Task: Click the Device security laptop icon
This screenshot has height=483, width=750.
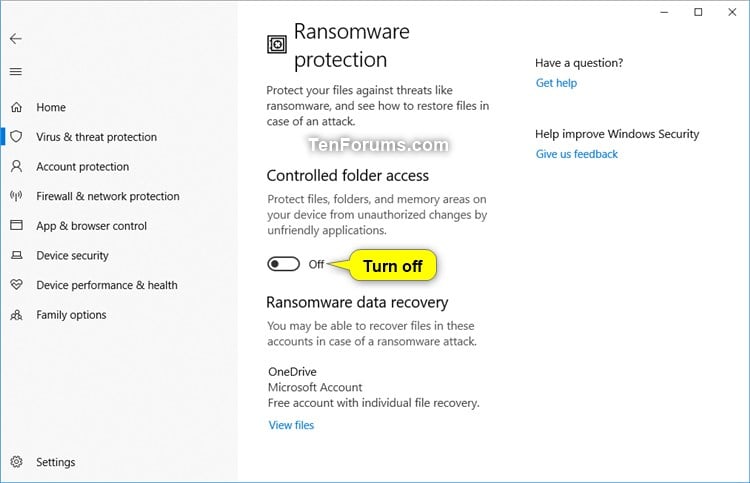Action: coord(17,255)
